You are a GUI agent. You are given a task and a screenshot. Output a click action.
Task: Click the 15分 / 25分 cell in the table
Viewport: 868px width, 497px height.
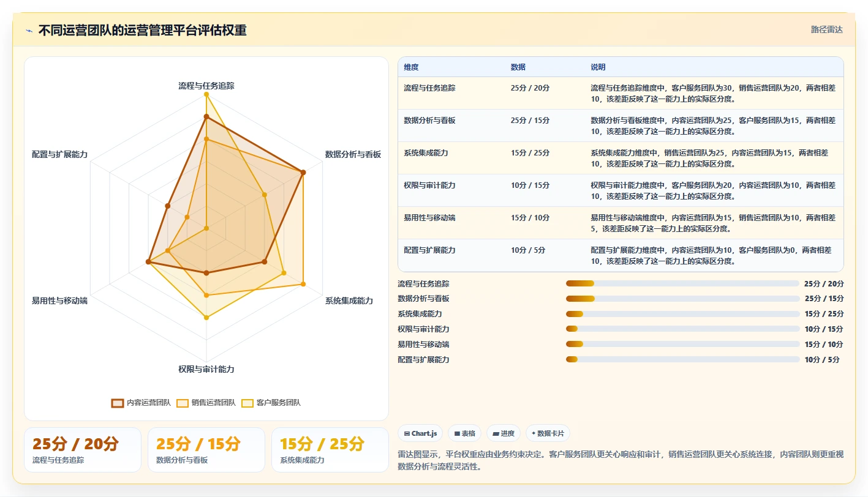530,153
